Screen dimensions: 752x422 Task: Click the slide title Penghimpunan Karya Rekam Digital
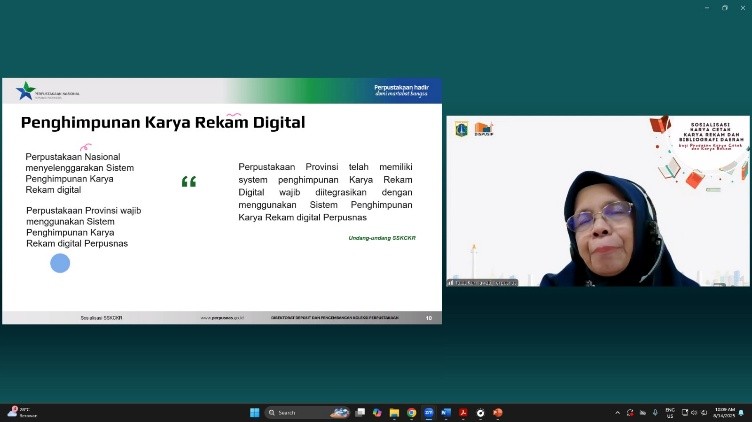coord(163,122)
